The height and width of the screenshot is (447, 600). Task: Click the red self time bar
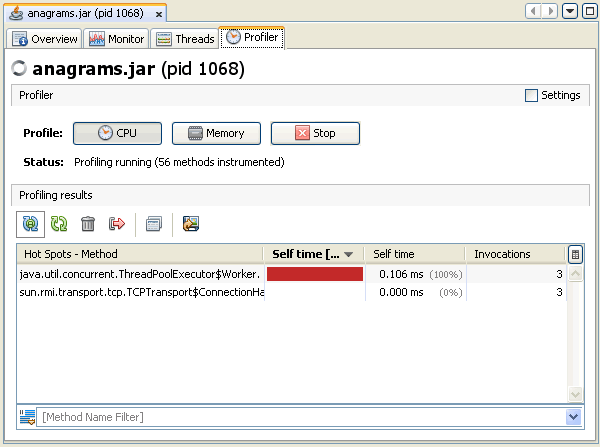pyautogui.click(x=314, y=274)
